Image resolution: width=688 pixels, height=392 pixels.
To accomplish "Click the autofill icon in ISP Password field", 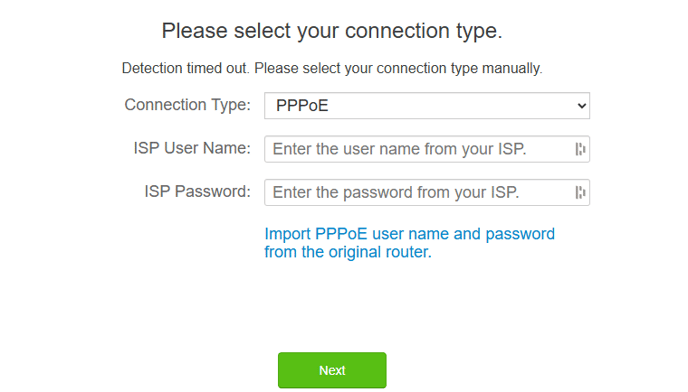I will (x=580, y=192).
